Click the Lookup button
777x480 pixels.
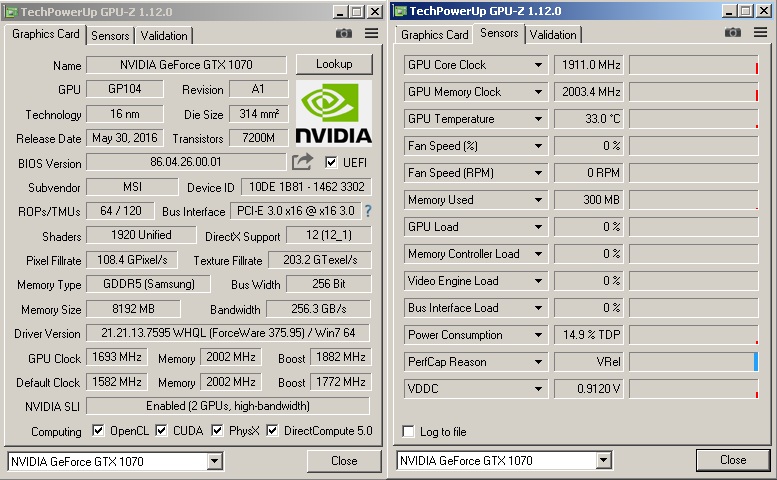coord(334,64)
